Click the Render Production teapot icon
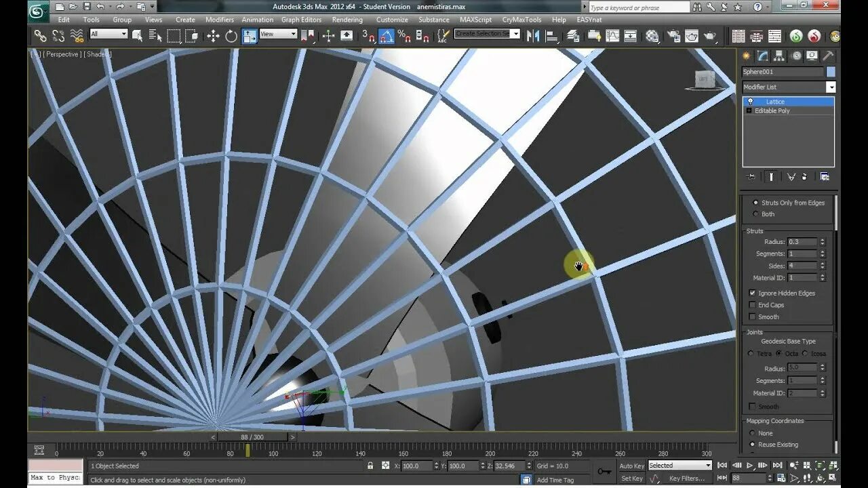 [709, 36]
